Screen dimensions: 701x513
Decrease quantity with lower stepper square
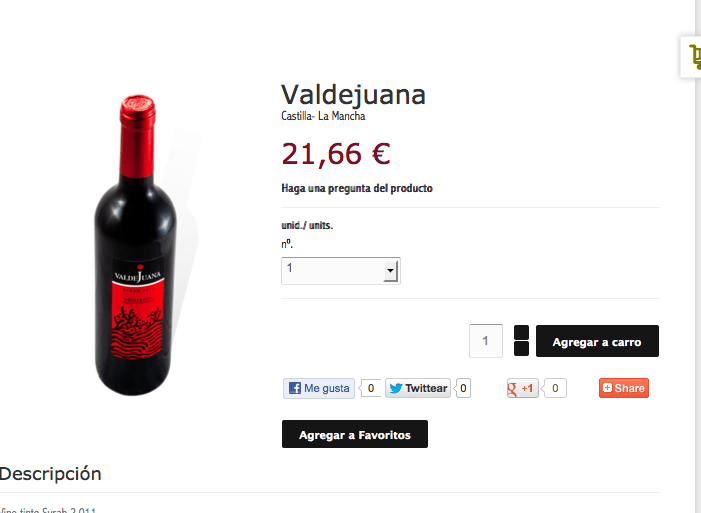coord(521,349)
